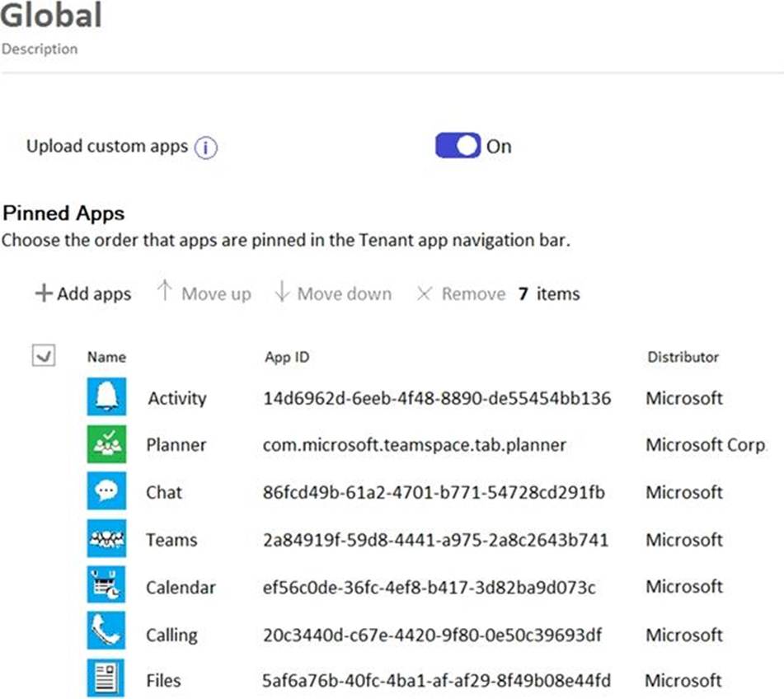
Task: Click the Files document icon
Action: coord(106,680)
